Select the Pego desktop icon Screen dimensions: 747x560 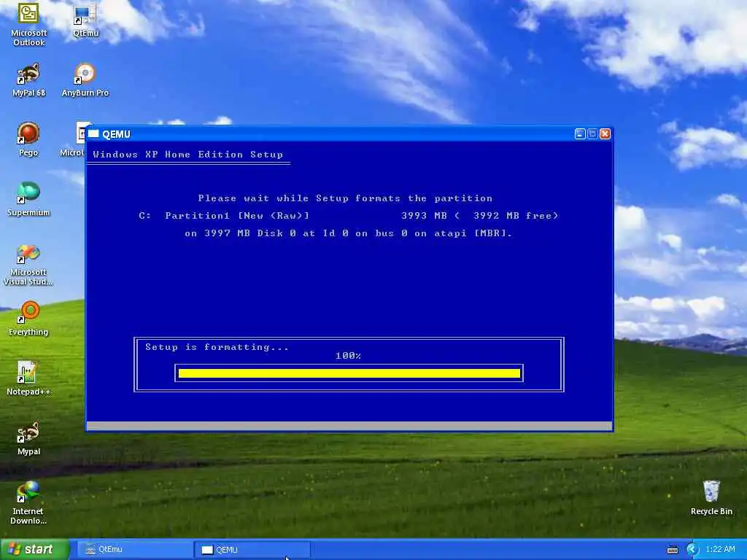28,139
